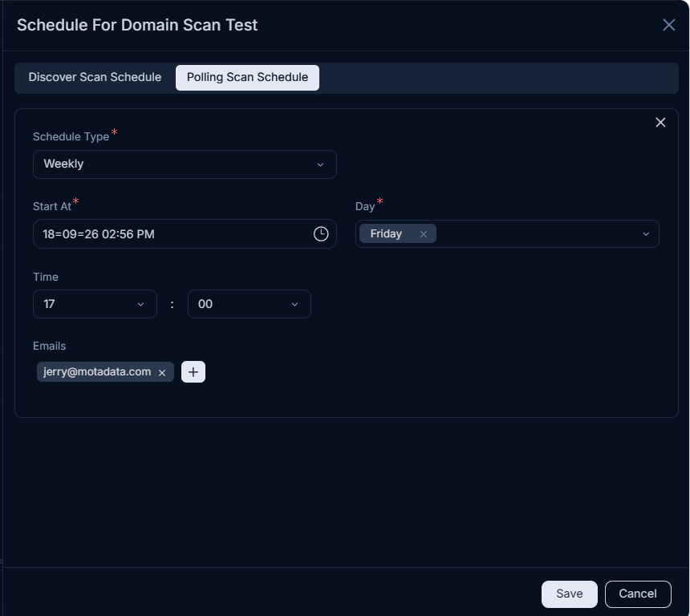Viewport: 690px width, 616px height.
Task: Click the Start At date-time field
Action: [185, 233]
